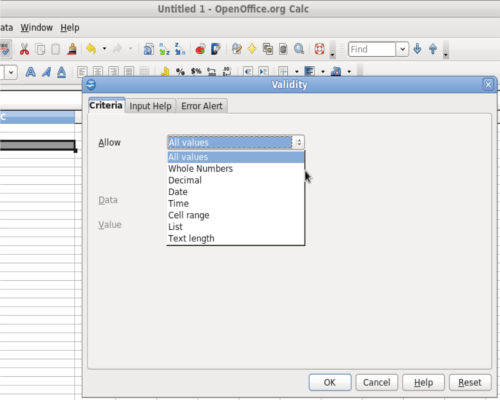Click the Paste clipboard icon

[x=56, y=49]
